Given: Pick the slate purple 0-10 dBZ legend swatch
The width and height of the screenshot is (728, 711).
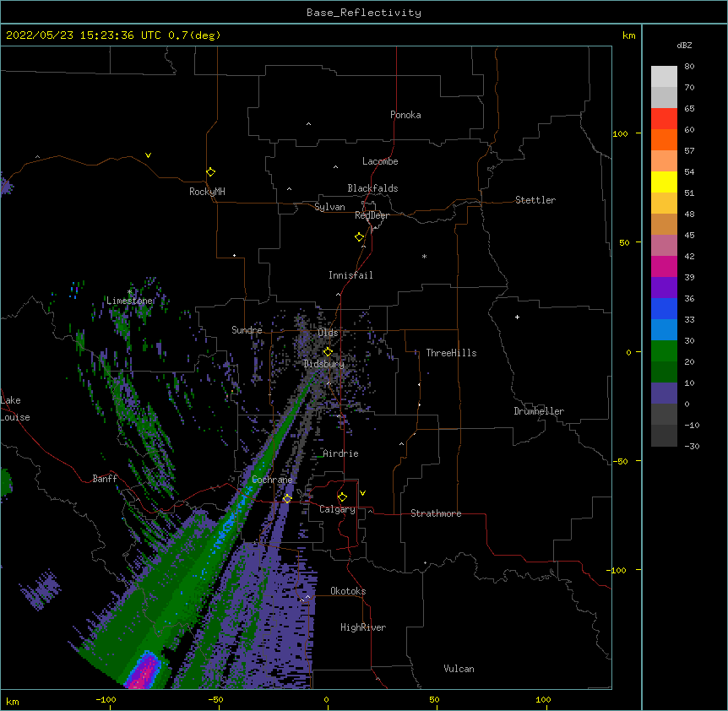Looking at the screenshot, I should point(664,393).
